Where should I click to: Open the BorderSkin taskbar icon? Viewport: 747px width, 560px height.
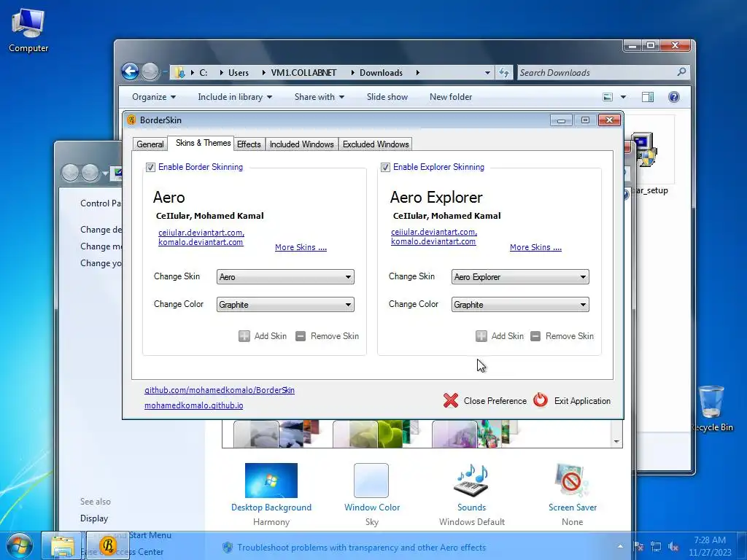(x=108, y=545)
